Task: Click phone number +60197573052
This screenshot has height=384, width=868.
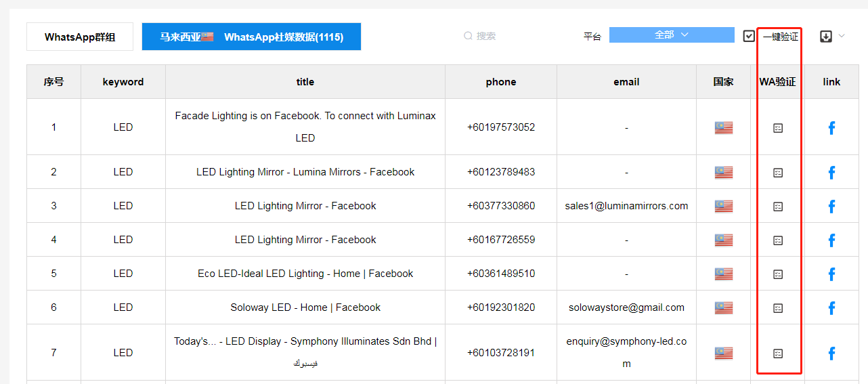Action: (x=501, y=127)
